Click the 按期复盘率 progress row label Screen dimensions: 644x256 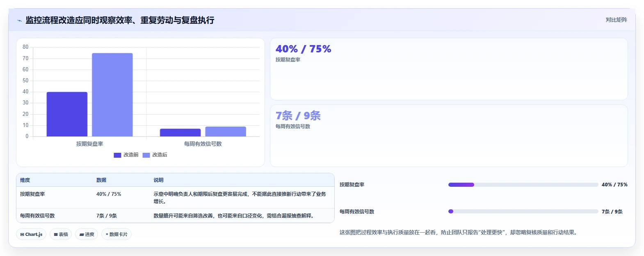click(x=352, y=185)
